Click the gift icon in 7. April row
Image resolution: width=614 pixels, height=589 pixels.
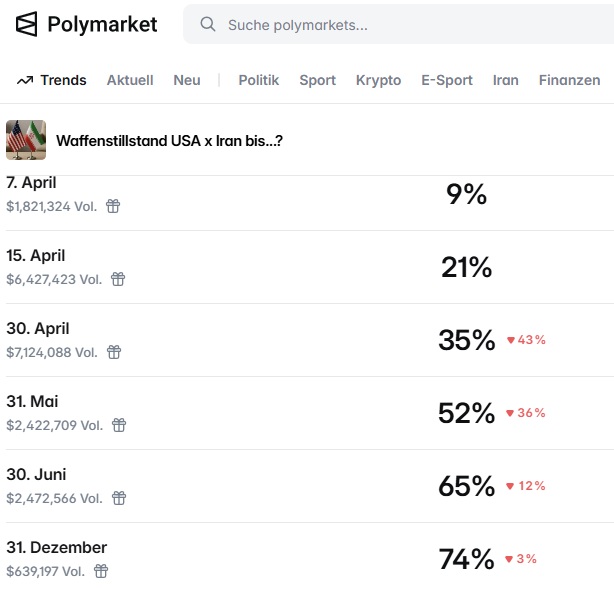pyautogui.click(x=113, y=206)
